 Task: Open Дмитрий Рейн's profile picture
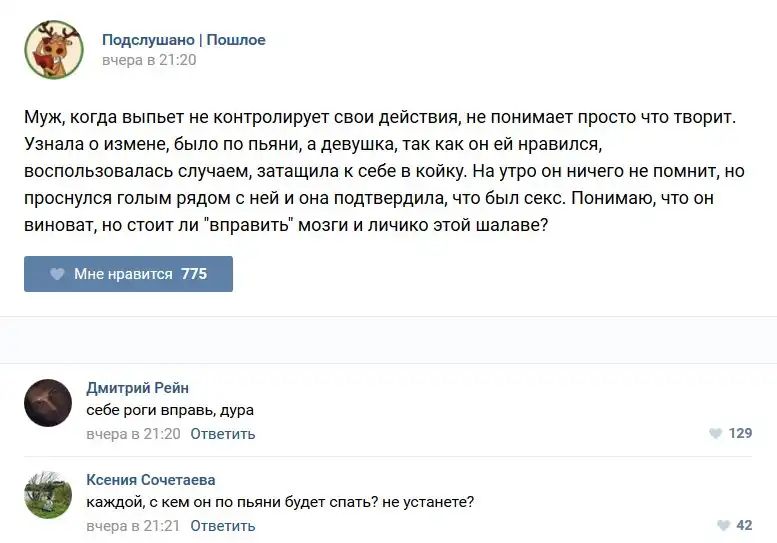[48, 403]
